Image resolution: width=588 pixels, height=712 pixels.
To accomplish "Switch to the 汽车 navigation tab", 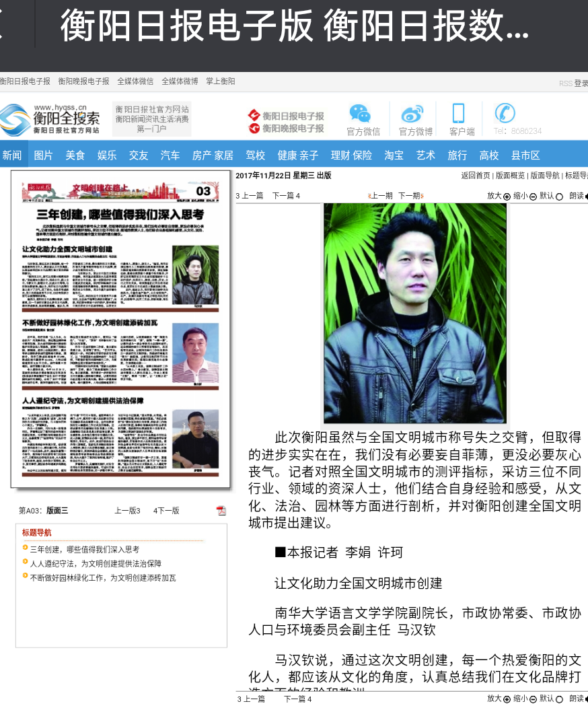I will click(170, 155).
